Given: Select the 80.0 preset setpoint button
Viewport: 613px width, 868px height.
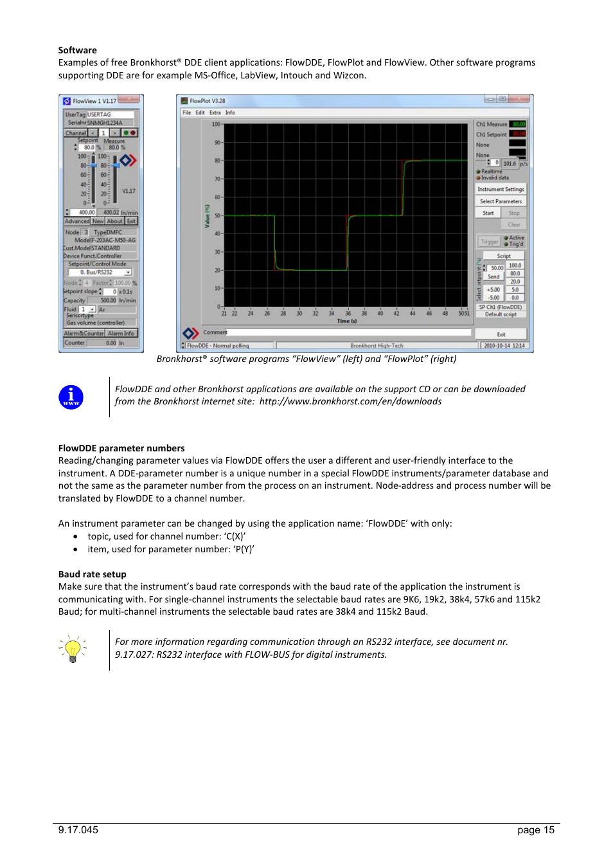Looking at the screenshot, I should pyautogui.click(x=515, y=273).
